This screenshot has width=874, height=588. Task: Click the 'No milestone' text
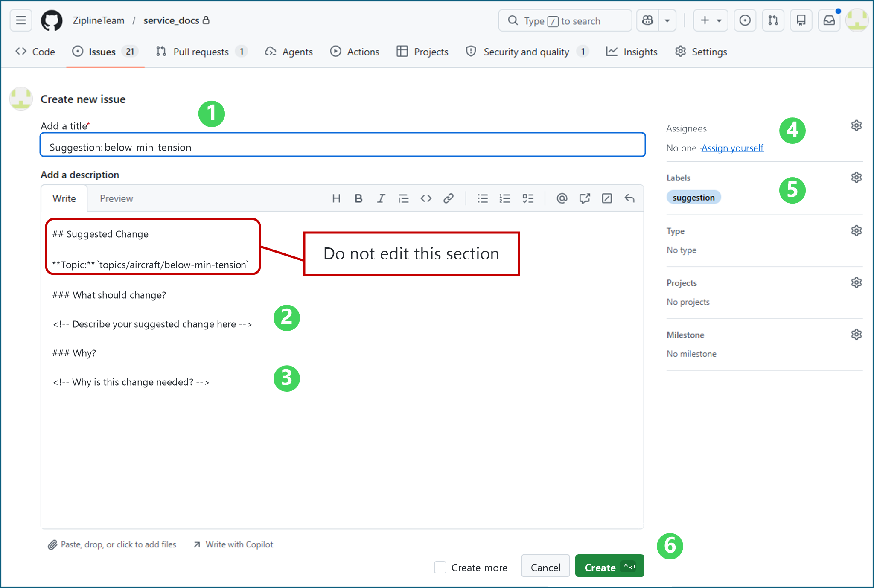pos(691,354)
